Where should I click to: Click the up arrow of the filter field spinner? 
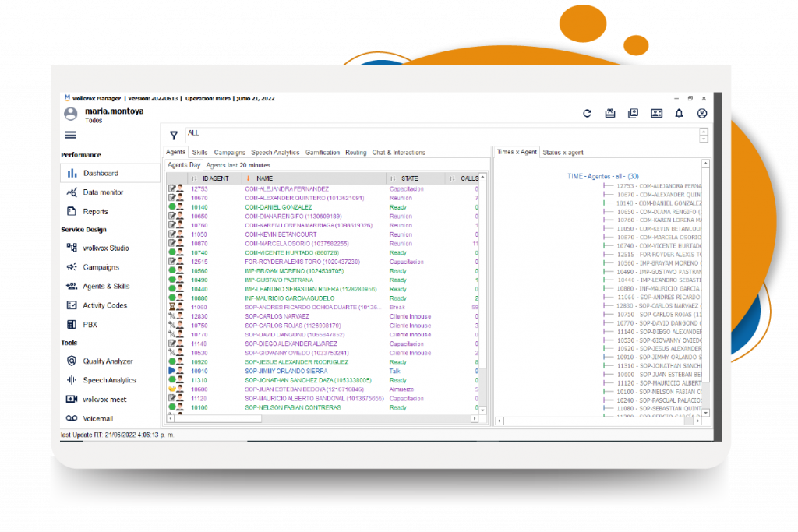pos(704,132)
